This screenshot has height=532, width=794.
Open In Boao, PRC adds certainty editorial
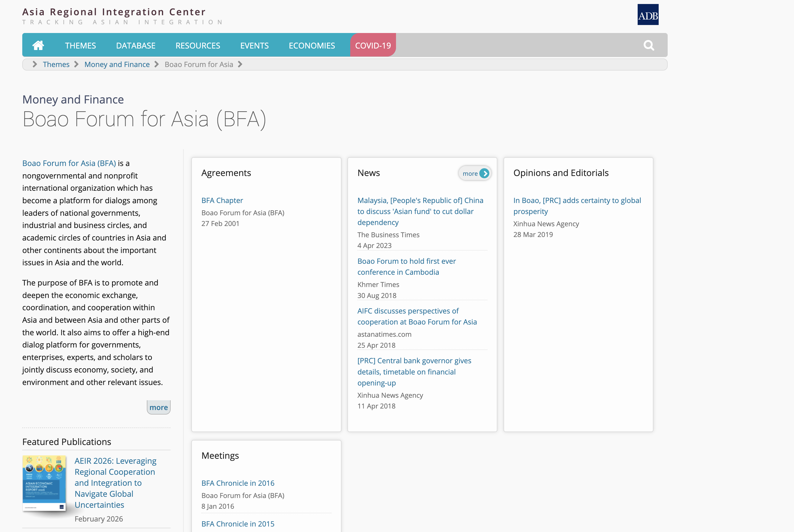(x=577, y=206)
